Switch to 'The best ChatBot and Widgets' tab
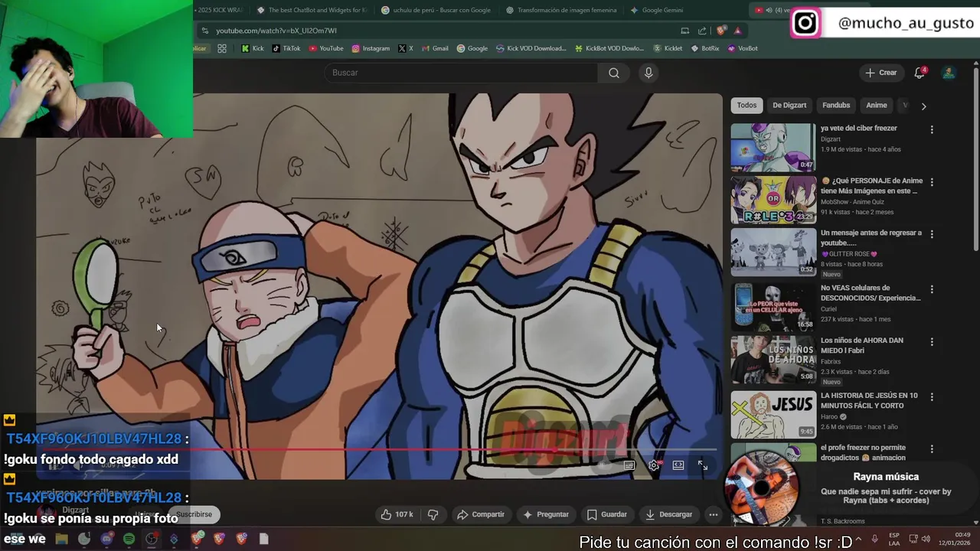The height and width of the screenshot is (551, 980). tap(312, 10)
